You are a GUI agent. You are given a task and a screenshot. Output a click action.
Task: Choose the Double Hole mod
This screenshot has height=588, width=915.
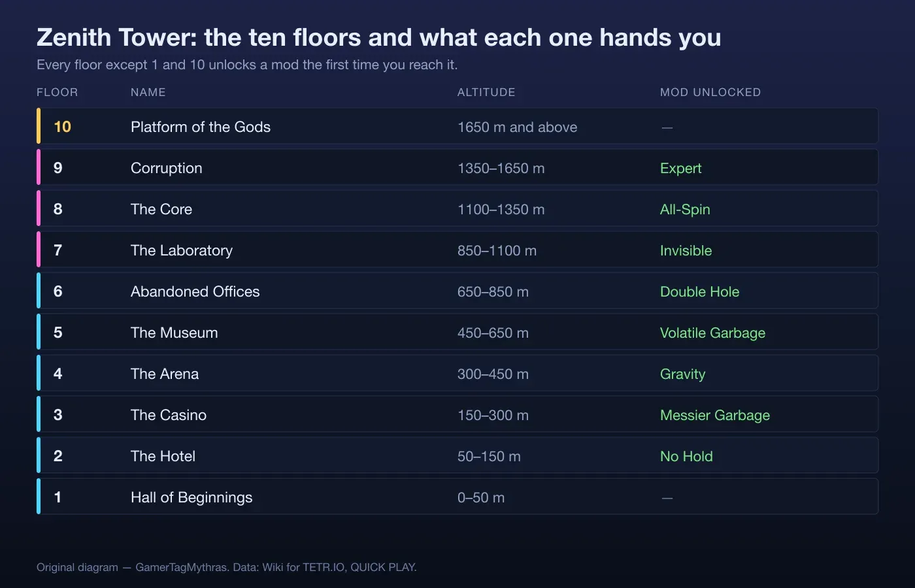699,291
